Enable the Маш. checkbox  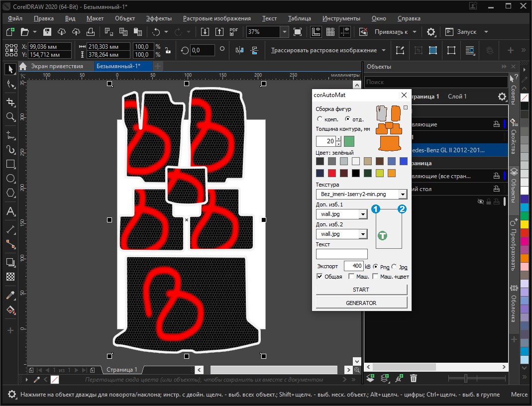351,277
